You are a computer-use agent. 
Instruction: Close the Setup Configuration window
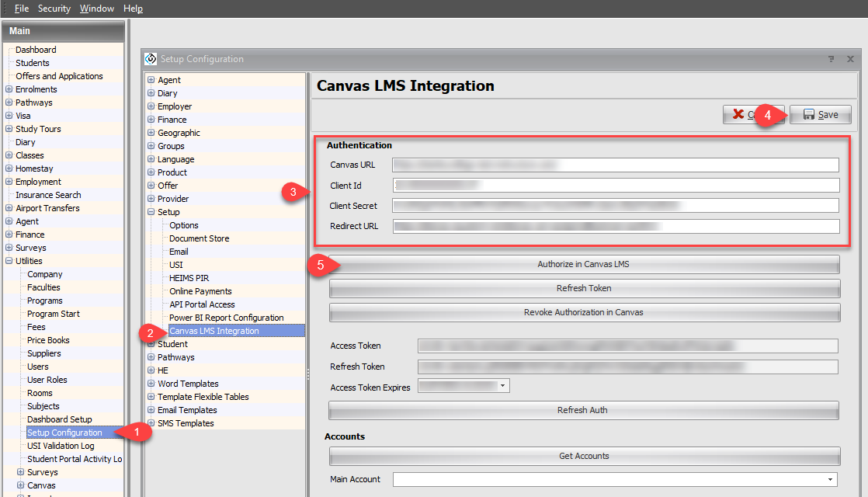[850, 59]
